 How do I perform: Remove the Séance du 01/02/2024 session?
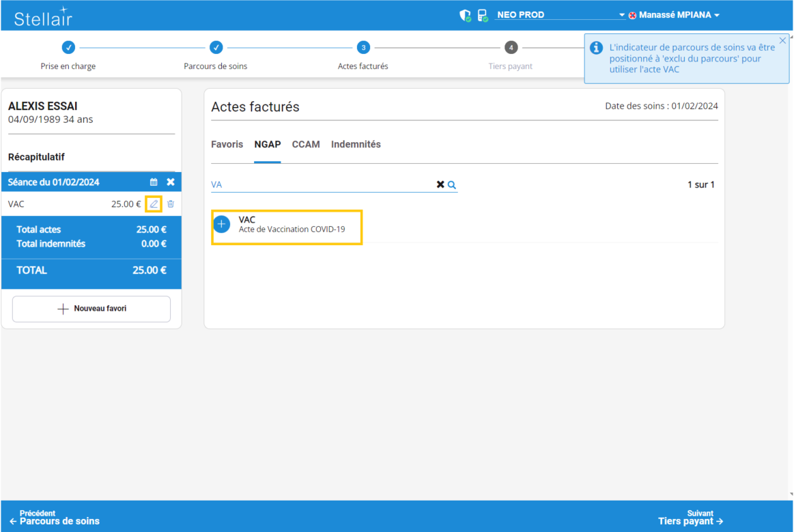point(171,182)
